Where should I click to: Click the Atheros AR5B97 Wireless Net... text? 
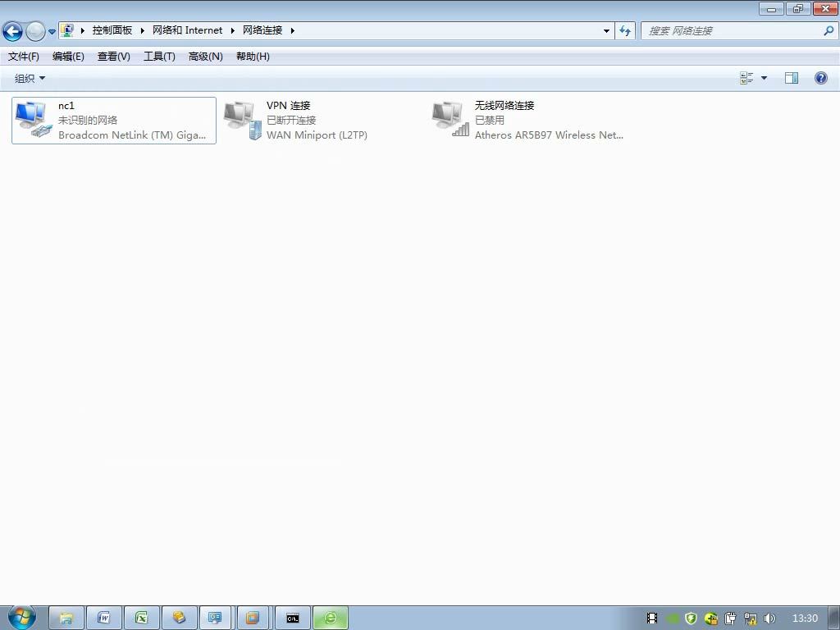[549, 135]
